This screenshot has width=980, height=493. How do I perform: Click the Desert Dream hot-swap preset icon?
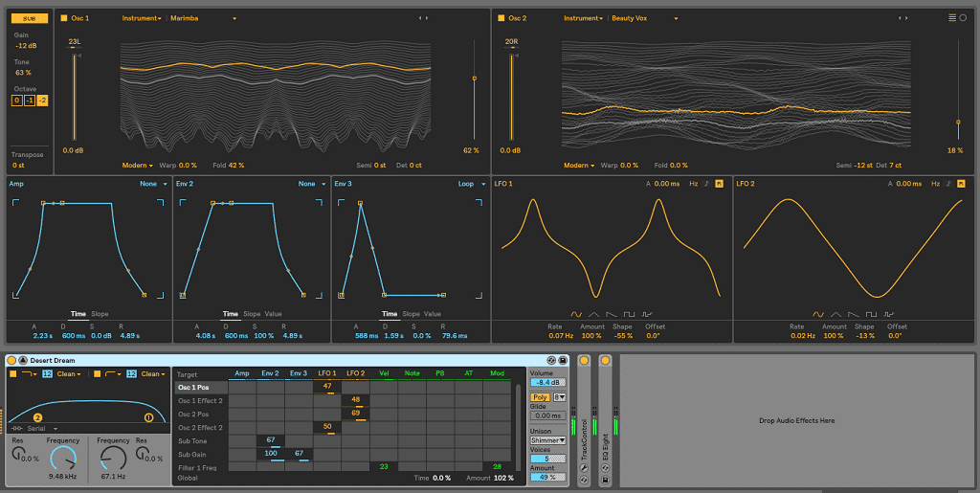(x=551, y=361)
